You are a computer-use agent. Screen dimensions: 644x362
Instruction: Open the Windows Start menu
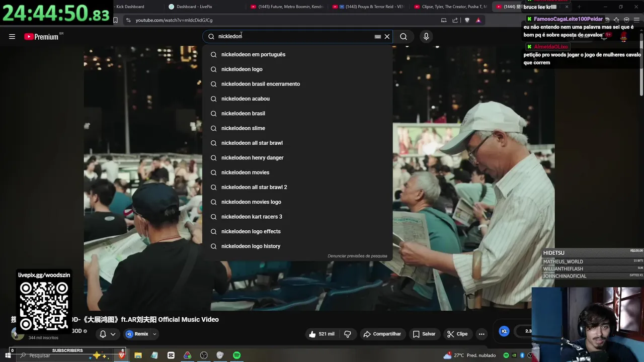[8, 355]
